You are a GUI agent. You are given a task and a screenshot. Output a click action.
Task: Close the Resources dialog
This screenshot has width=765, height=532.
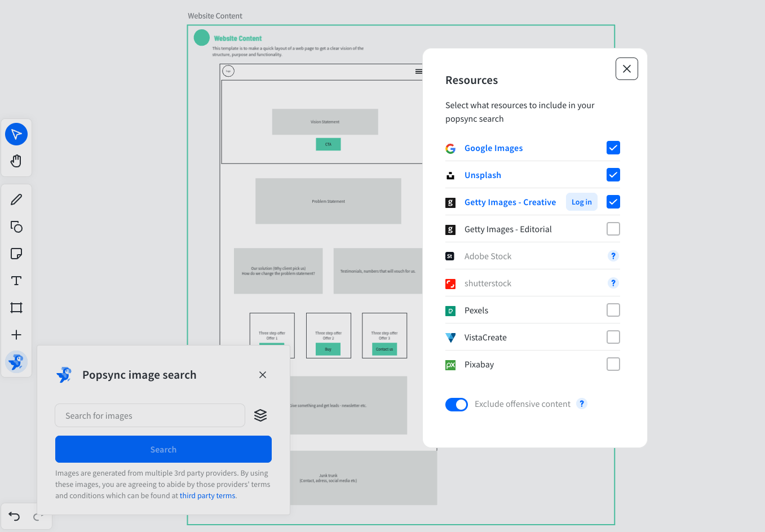627,69
